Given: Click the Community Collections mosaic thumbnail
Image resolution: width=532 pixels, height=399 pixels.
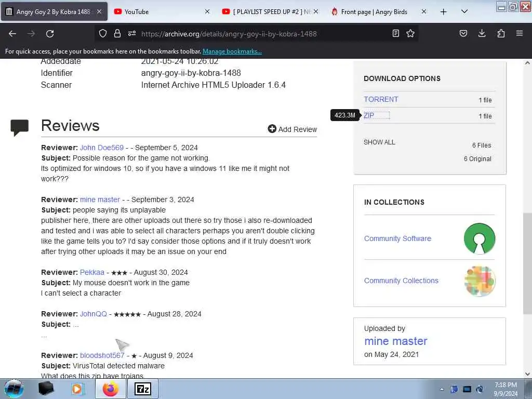Looking at the screenshot, I should (480, 281).
